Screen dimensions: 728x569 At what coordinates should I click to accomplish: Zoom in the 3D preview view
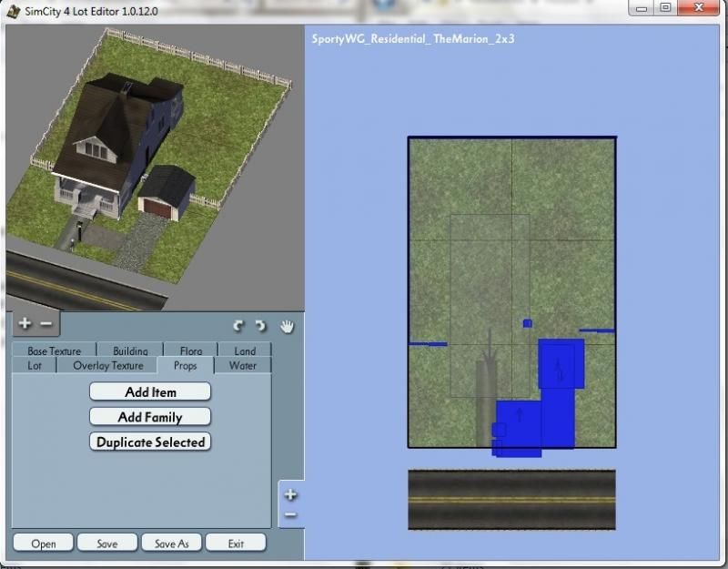coord(25,323)
